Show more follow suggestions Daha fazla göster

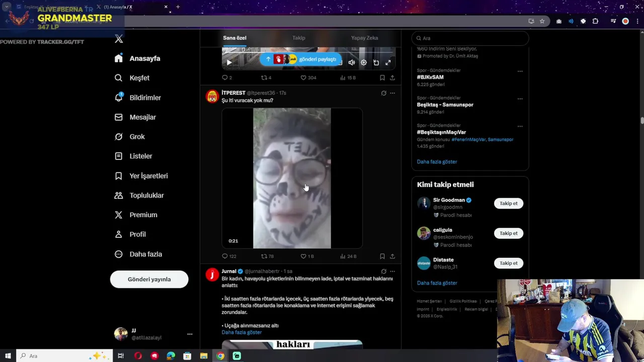(437, 283)
